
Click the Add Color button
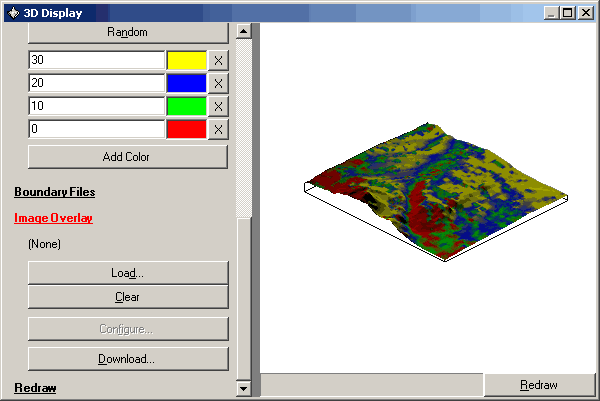point(128,156)
